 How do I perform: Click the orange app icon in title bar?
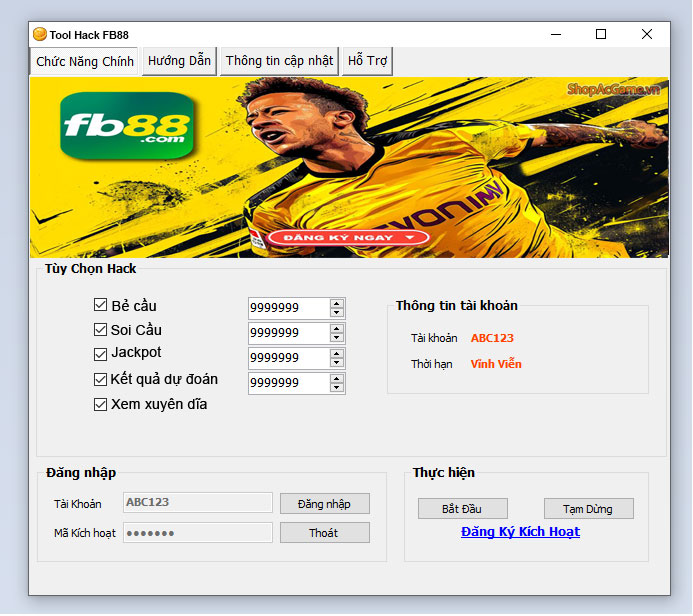[40, 34]
